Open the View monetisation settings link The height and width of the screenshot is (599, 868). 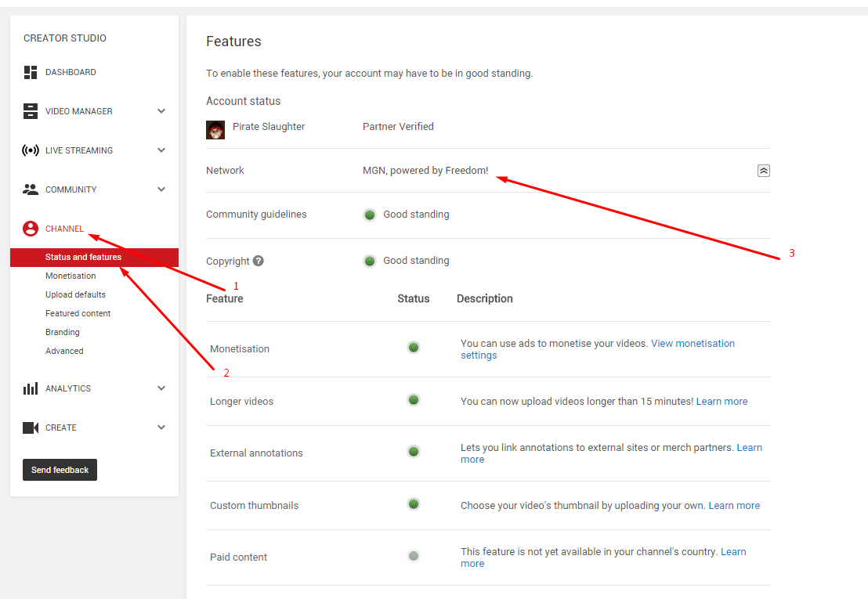click(x=693, y=344)
